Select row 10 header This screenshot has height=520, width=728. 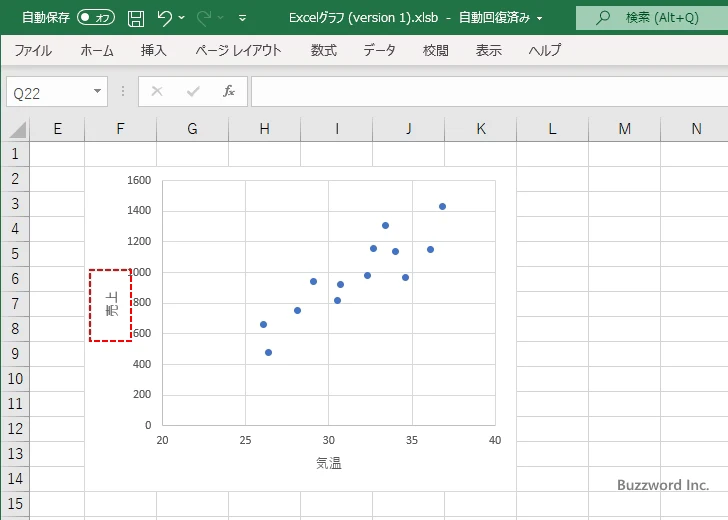[x=15, y=378]
